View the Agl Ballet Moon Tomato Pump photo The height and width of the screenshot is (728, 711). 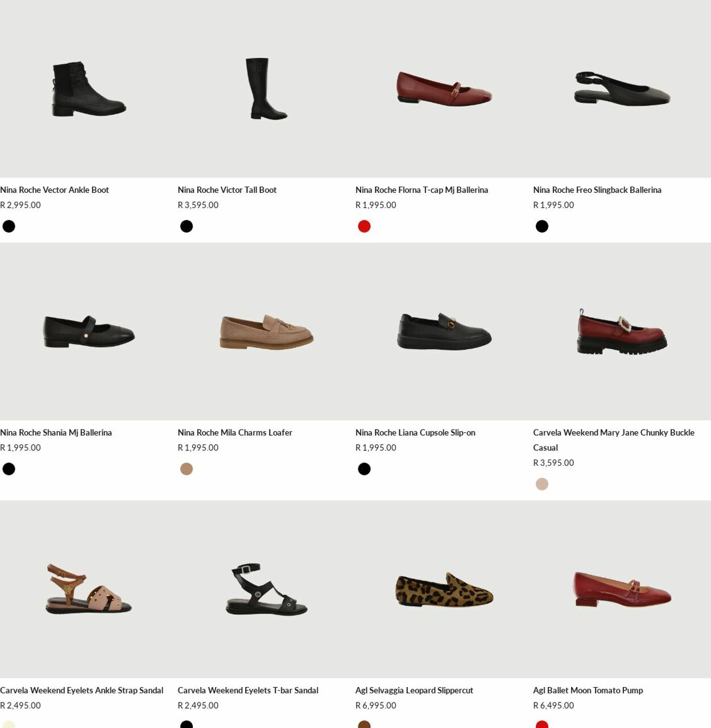coord(622,589)
